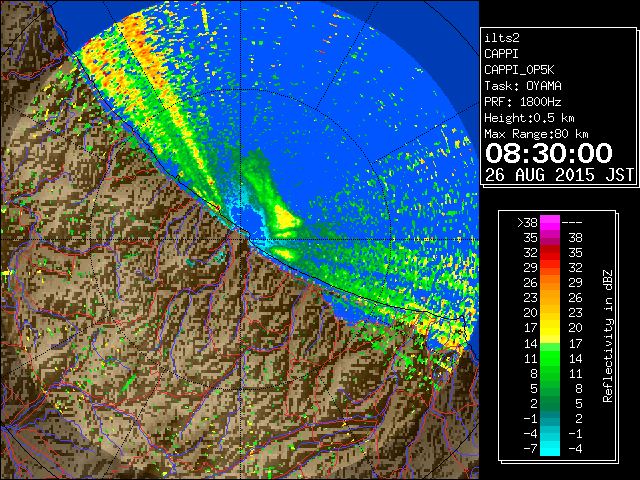Click the 'Task: OYAMA' line
Screen dimensions: 640x480
(x=523, y=86)
